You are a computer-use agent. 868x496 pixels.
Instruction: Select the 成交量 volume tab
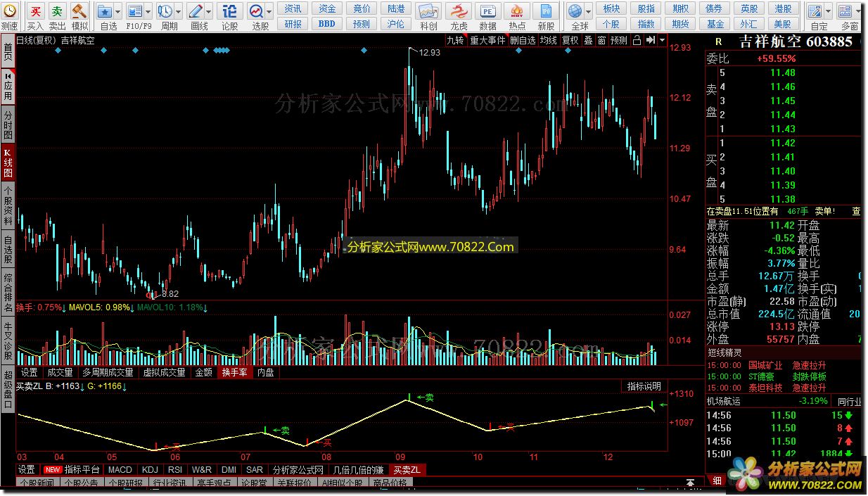click(x=60, y=372)
